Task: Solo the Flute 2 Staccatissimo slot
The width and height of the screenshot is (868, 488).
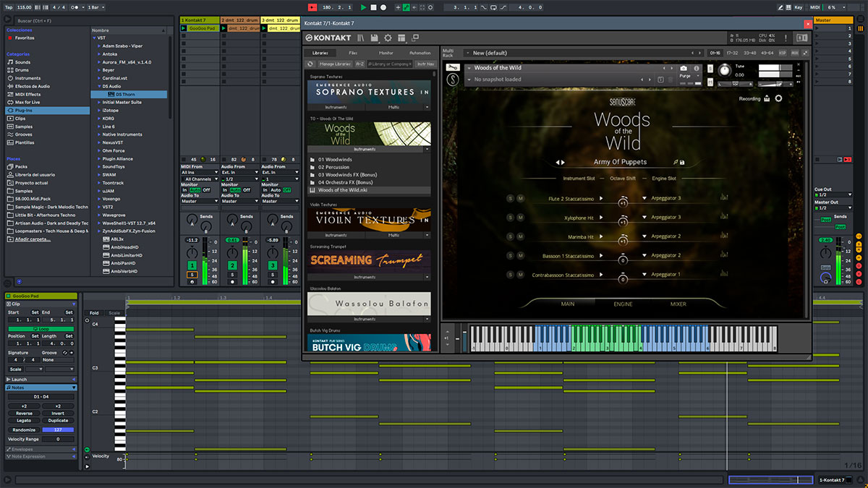Action: 509,198
